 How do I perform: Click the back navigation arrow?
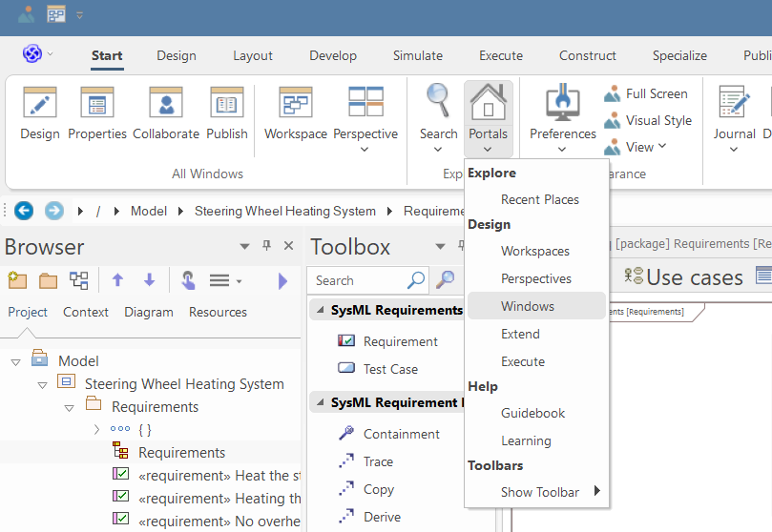click(24, 211)
